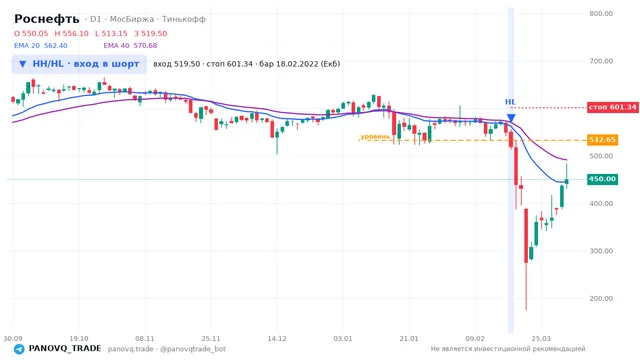Screen dimensions: 640x360
Task: Click the 08.11 date axis label
Action: tap(145, 338)
